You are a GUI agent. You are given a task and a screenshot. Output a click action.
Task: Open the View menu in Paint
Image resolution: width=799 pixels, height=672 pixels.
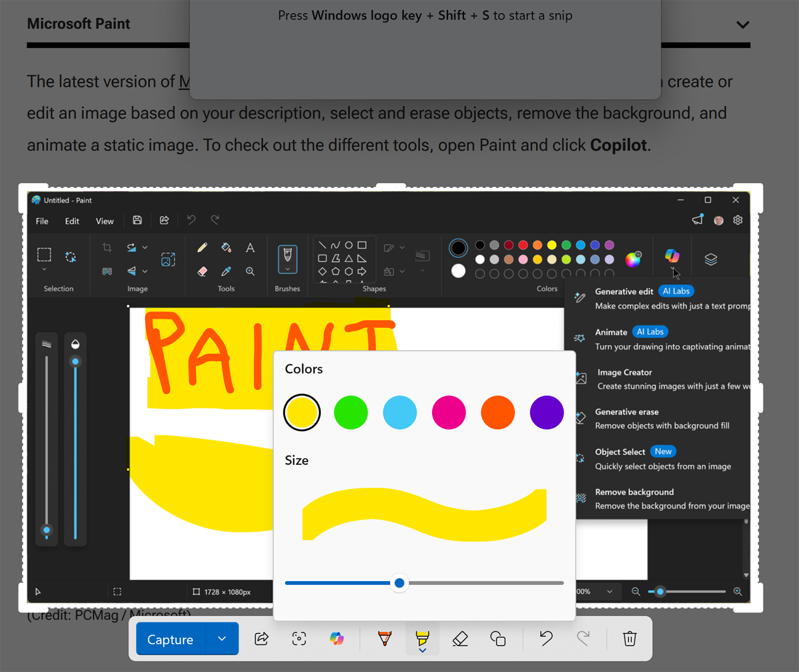(x=104, y=221)
